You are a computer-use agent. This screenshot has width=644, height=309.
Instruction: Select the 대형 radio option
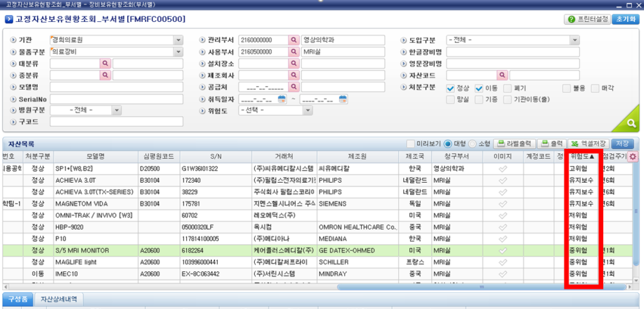point(448,144)
